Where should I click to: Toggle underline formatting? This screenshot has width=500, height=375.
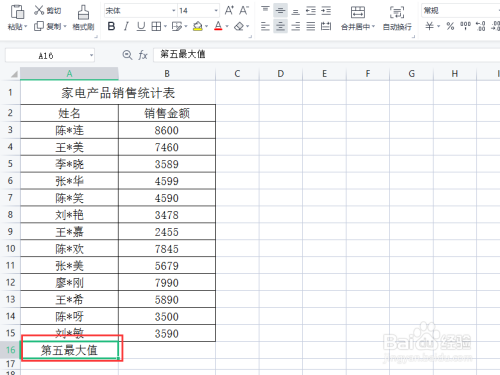[x=141, y=26]
